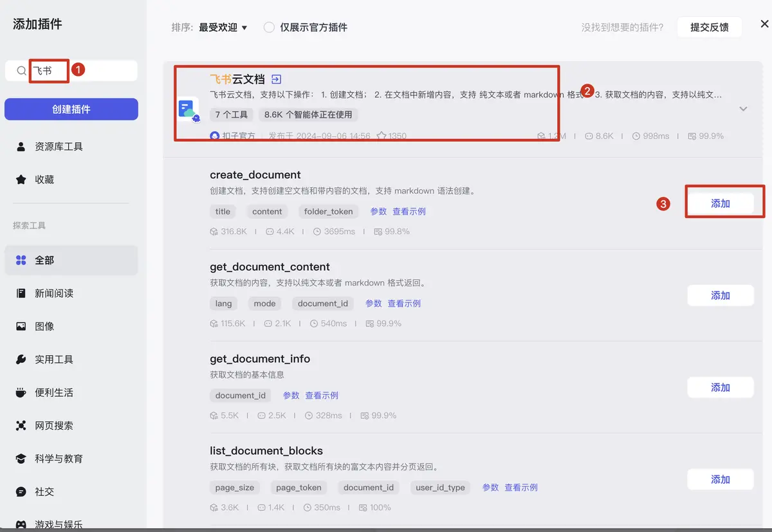Add the get_document_info tool

click(721, 387)
